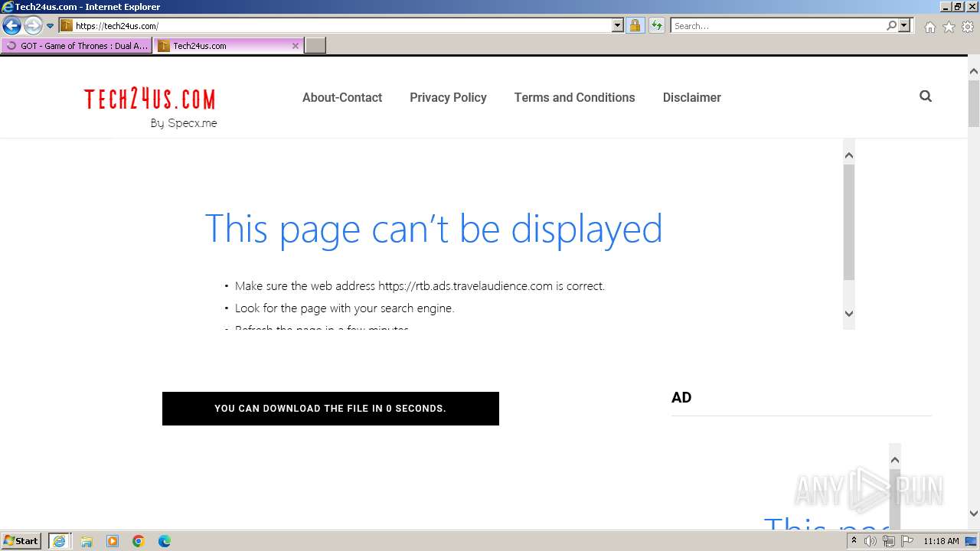Click the ad frame scroll up arrow
This screenshot has height=551, width=980.
(x=848, y=155)
